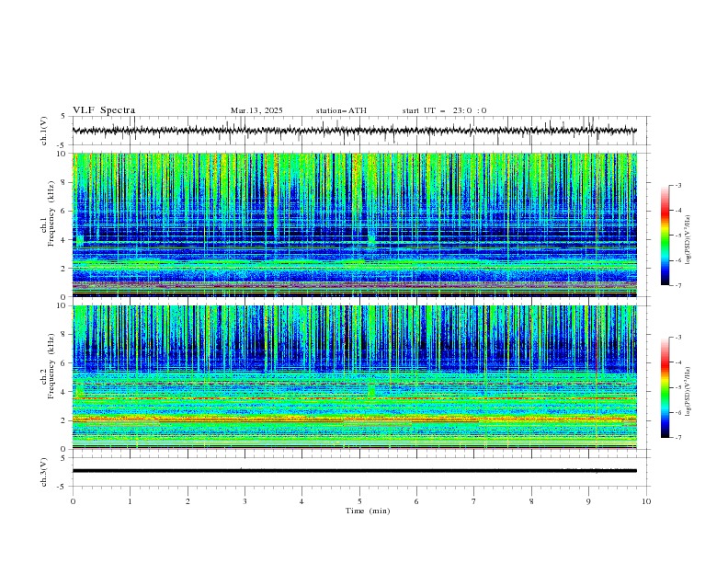Image resolution: width=728 pixels, height=563 pixels.
Task: Click the time axis tick label "3"
Action: click(x=245, y=501)
